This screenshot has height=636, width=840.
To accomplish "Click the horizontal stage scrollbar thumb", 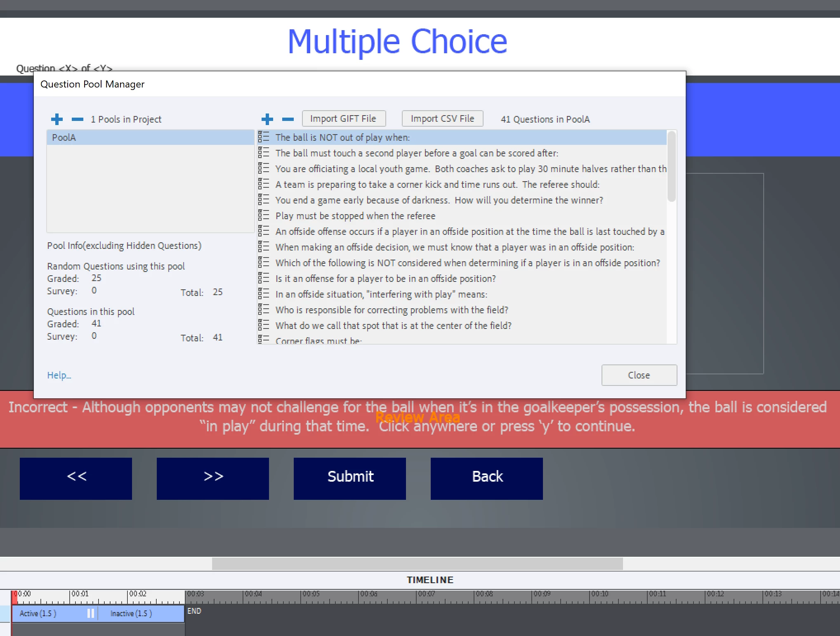I will (417, 563).
